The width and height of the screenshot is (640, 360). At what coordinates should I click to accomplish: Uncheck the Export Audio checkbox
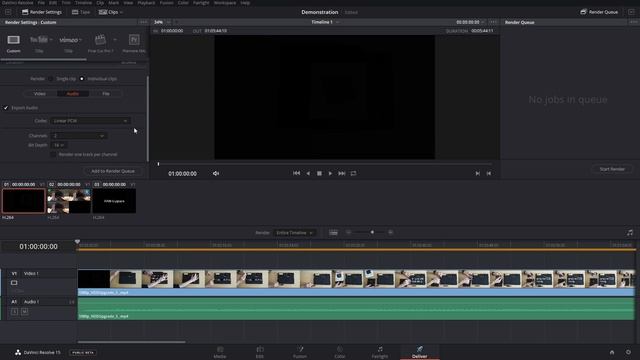[6, 108]
